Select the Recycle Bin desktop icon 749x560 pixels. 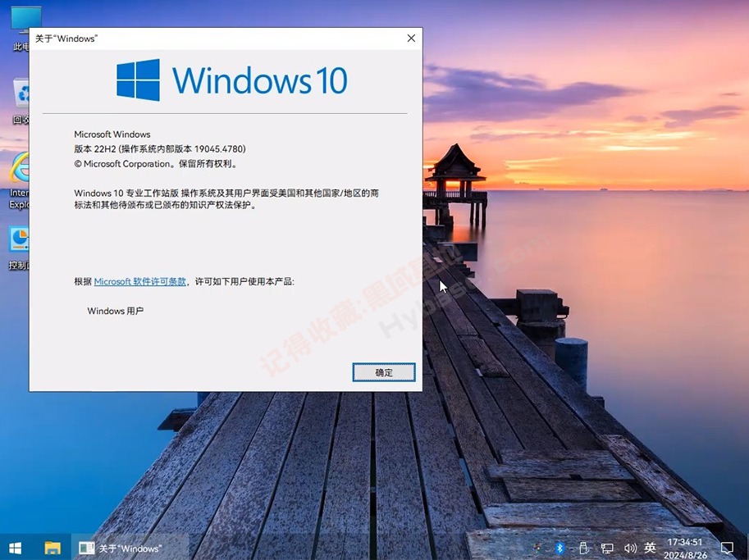coord(21,102)
